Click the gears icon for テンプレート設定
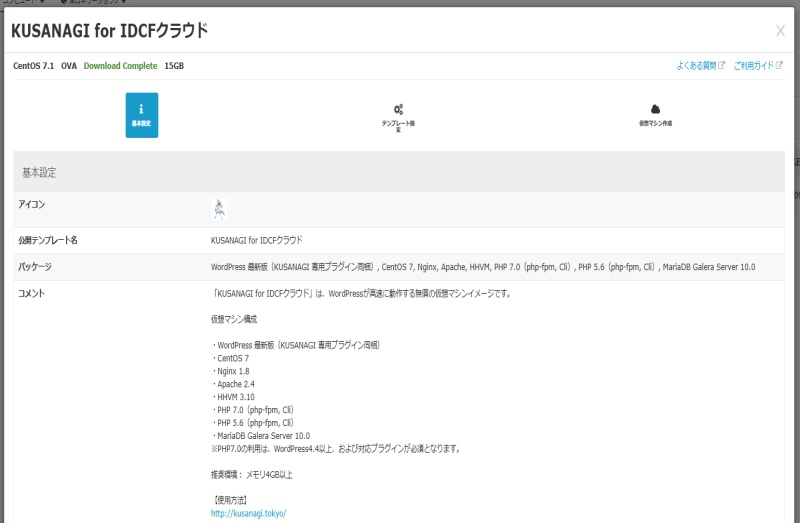The width and height of the screenshot is (800, 523). (x=398, y=109)
